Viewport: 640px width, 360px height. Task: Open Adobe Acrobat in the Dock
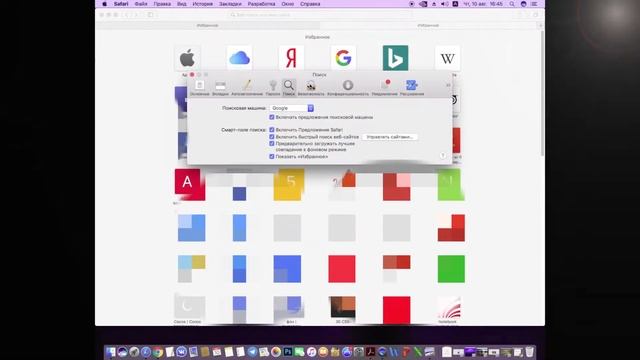click(x=371, y=352)
